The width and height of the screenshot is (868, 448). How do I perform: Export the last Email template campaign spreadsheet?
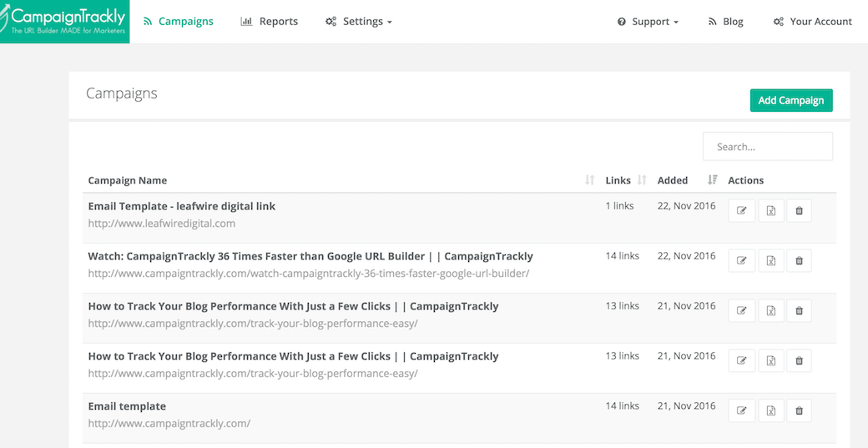coord(770,410)
